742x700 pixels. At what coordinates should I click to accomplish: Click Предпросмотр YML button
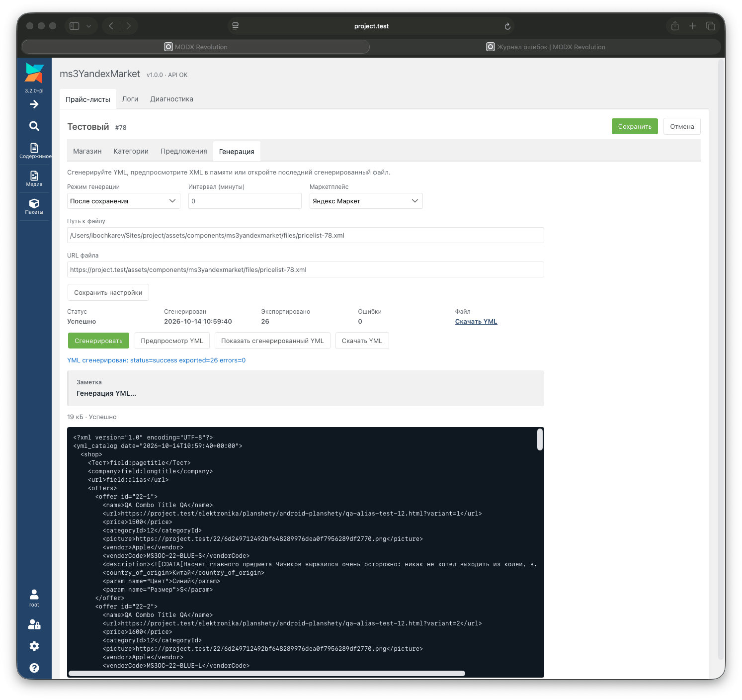pyautogui.click(x=172, y=341)
